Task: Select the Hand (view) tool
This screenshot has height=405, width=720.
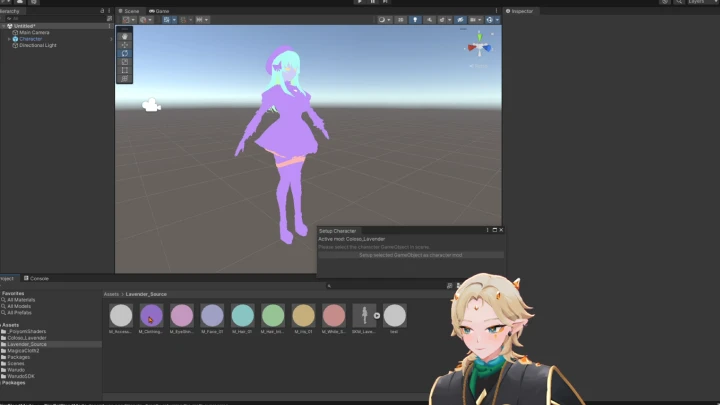Action: 124,36
